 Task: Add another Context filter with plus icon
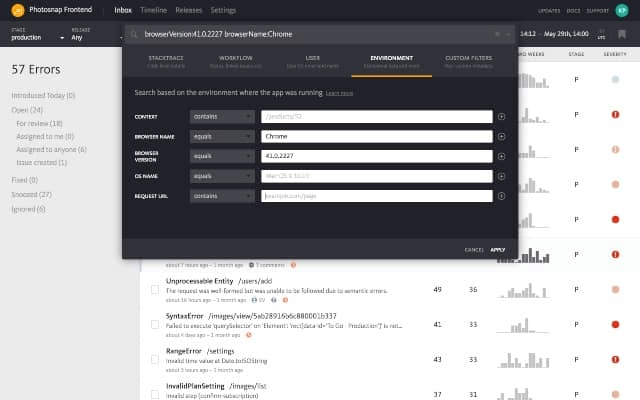[x=502, y=117]
